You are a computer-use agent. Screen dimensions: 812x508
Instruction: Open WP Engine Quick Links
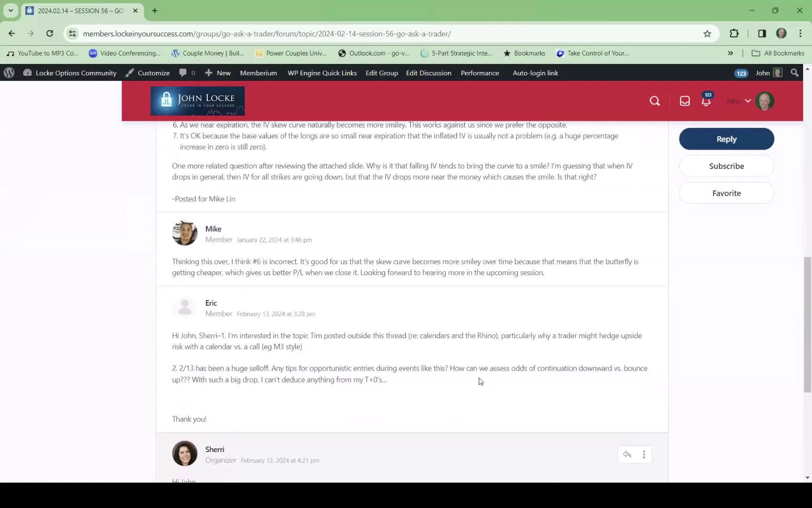pos(322,73)
